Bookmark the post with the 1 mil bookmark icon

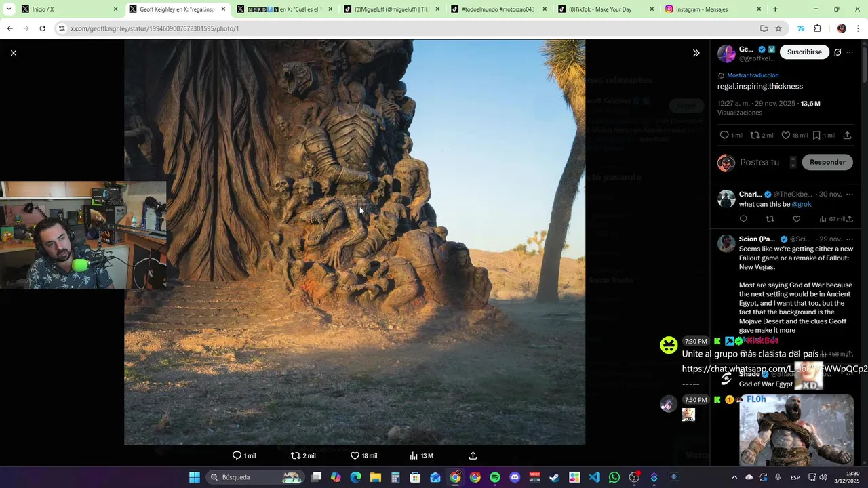click(x=816, y=135)
